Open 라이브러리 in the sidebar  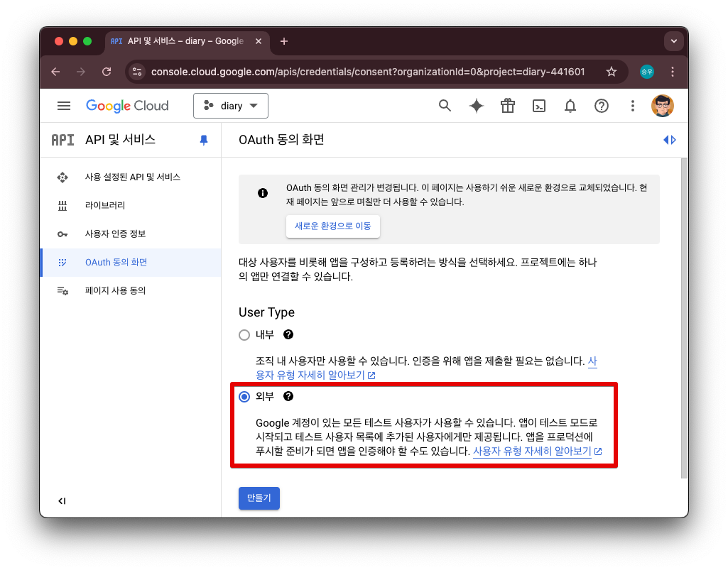coord(131,206)
